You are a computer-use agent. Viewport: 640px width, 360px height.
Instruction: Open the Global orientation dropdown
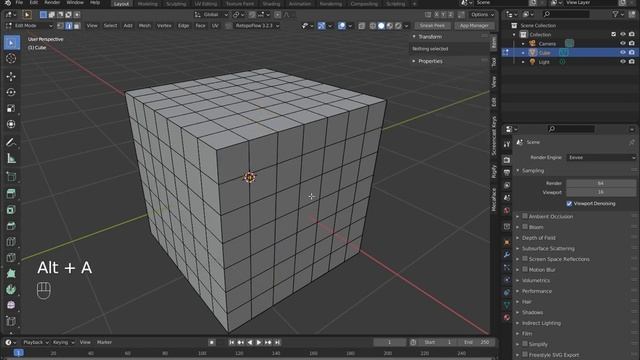[x=211, y=15]
